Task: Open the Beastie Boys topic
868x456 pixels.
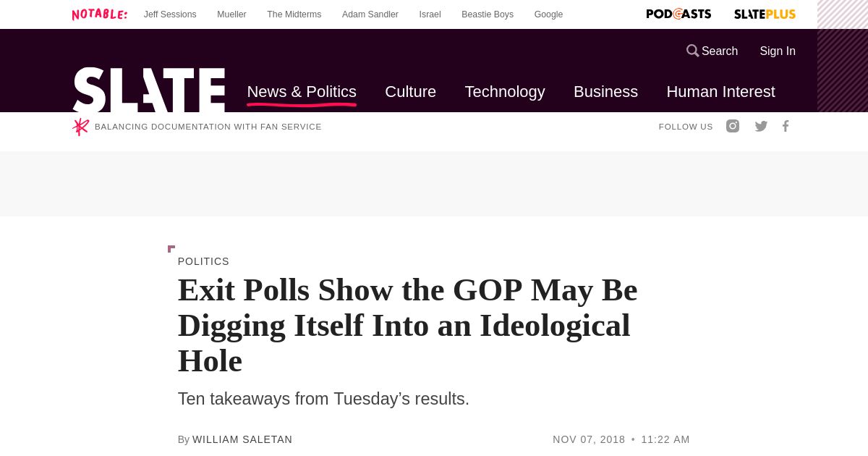Action: pos(488,14)
